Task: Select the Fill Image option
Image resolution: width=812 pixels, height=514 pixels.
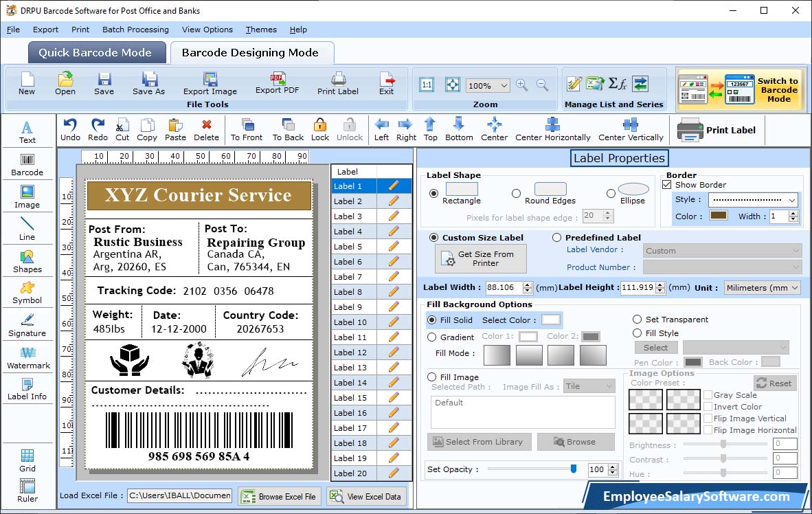Action: click(x=432, y=377)
